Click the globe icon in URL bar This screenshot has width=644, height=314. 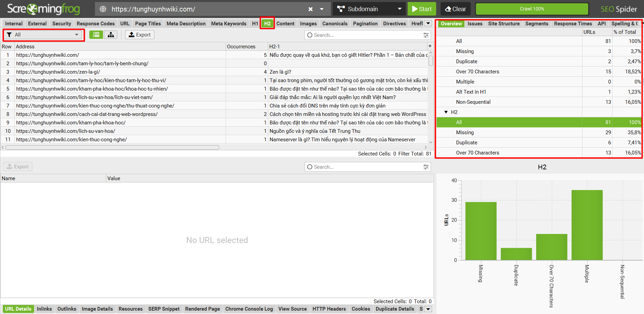coord(103,9)
